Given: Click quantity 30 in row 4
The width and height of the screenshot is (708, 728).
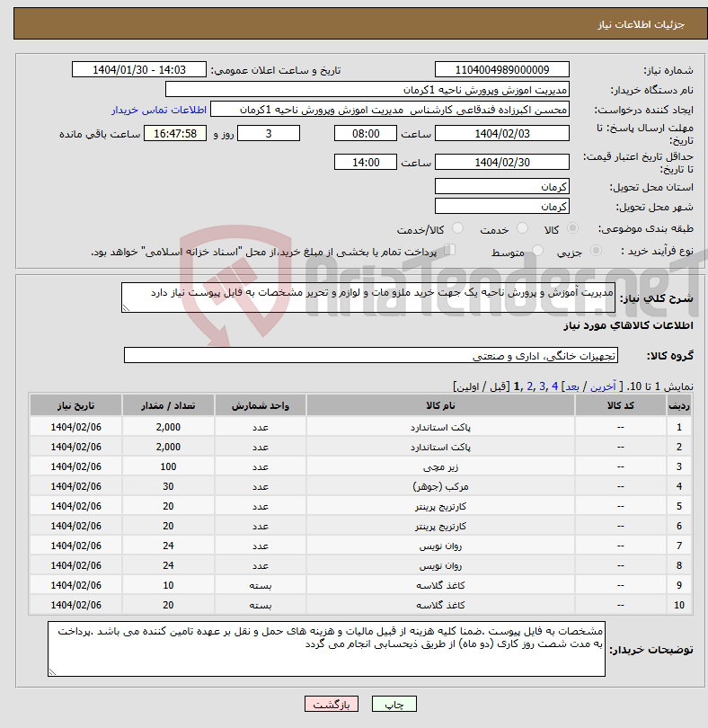Looking at the screenshot, I should [x=168, y=486].
